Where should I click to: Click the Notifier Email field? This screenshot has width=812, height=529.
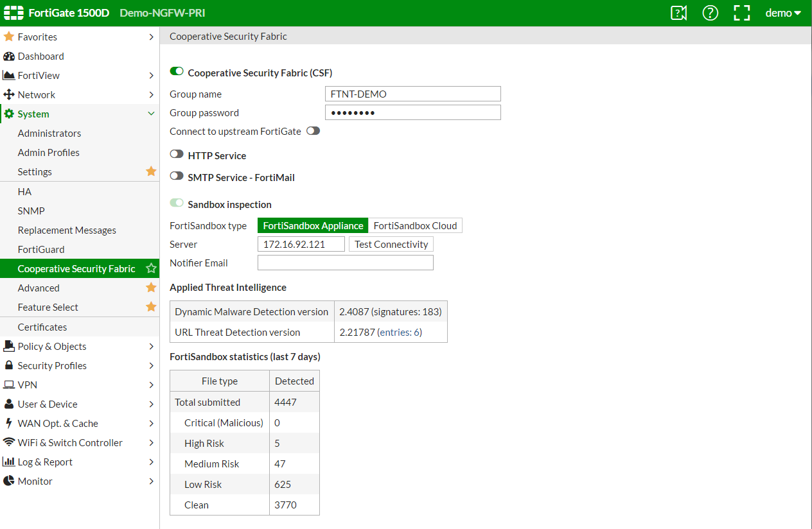[346, 263]
